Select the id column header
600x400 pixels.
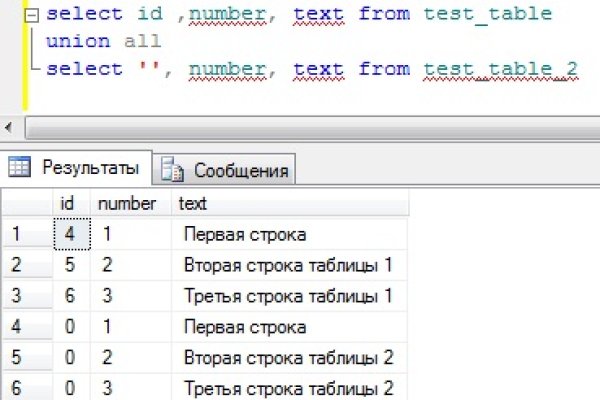coord(68,203)
